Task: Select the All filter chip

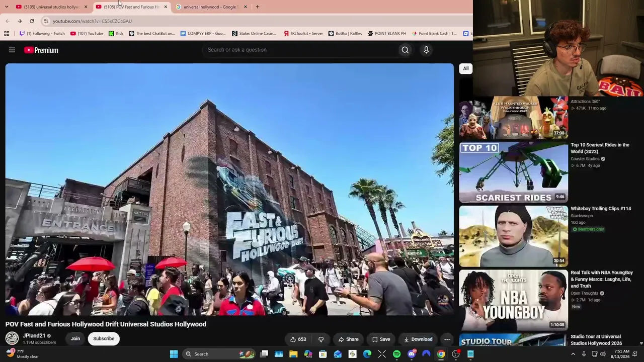Action: (466, 68)
